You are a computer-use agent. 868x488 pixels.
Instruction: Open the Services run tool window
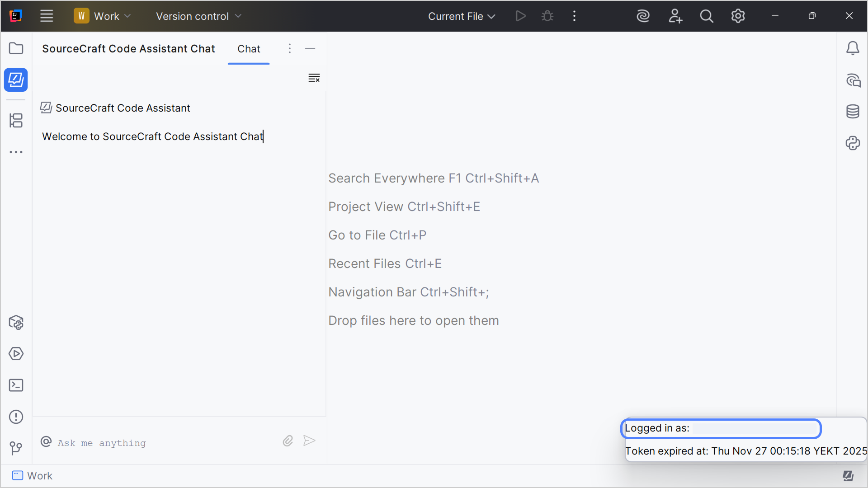pyautogui.click(x=16, y=354)
